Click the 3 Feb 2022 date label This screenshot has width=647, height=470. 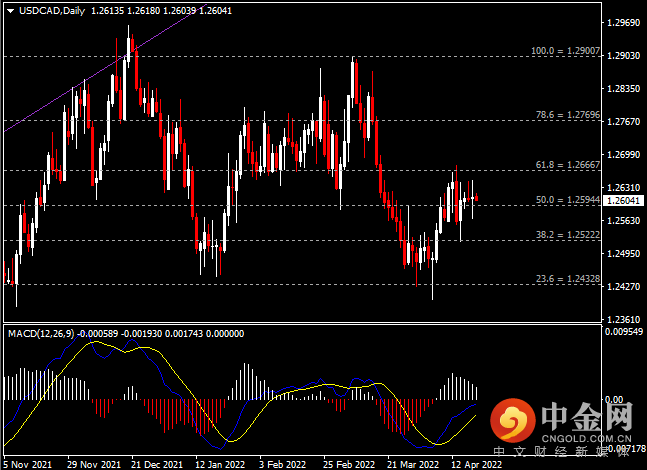[282, 464]
